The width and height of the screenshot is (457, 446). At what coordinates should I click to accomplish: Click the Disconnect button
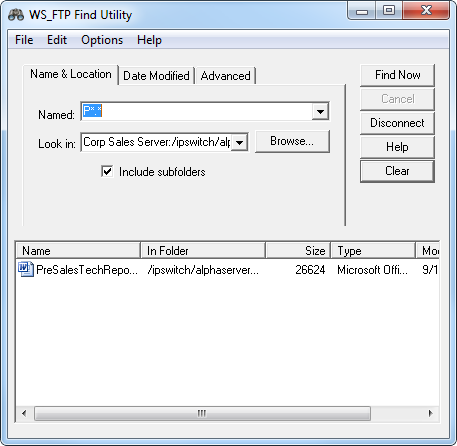(397, 123)
